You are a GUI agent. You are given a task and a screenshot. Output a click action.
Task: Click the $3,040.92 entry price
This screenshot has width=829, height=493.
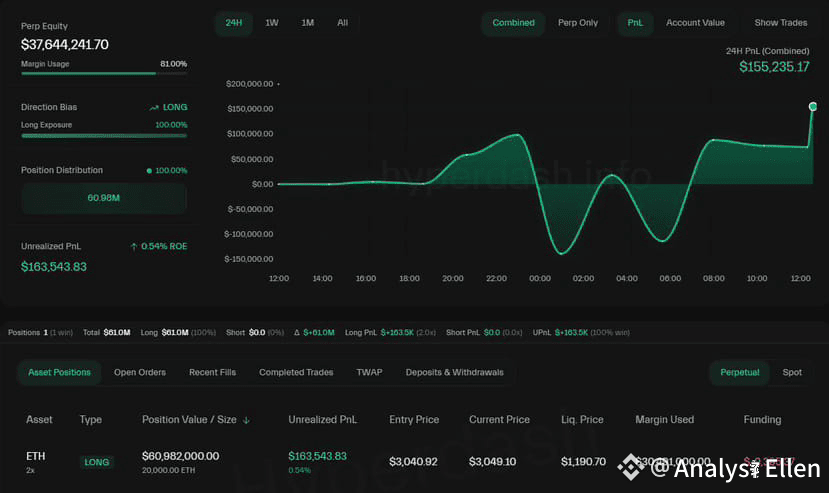tap(413, 462)
